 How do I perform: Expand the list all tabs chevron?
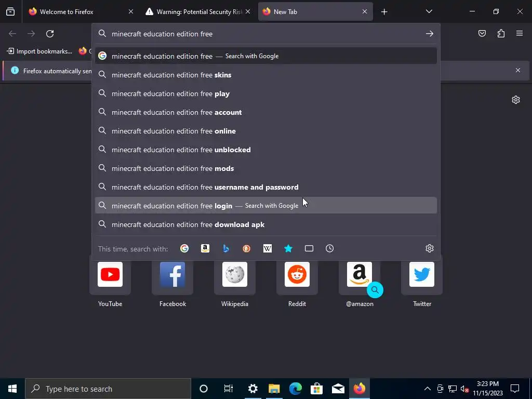click(429, 11)
